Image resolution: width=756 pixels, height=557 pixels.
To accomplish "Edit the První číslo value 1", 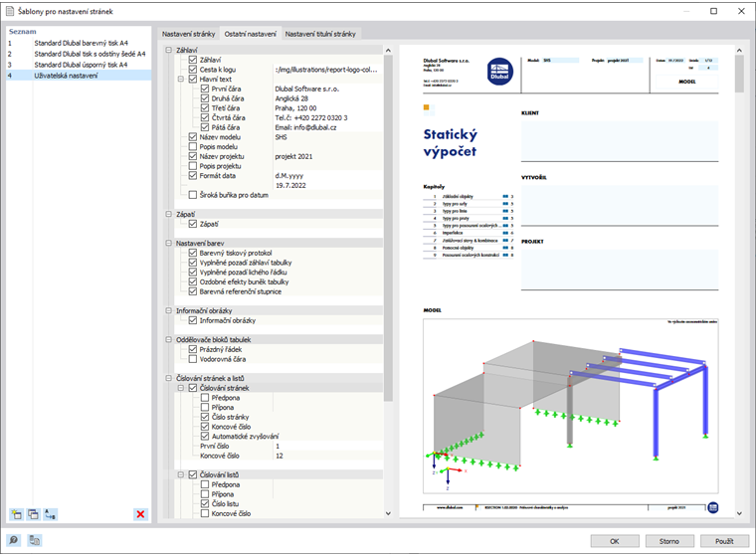I will [x=328, y=446].
